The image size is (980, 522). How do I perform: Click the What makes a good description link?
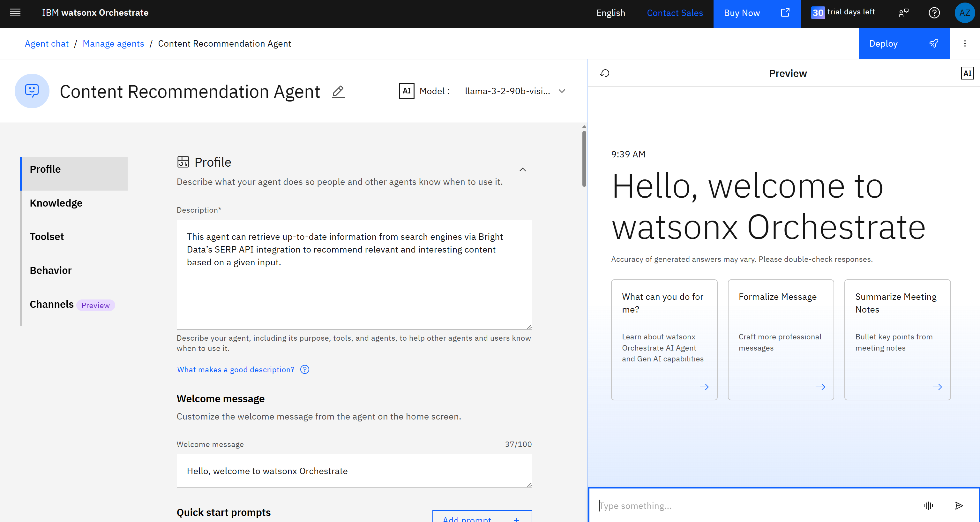click(235, 369)
